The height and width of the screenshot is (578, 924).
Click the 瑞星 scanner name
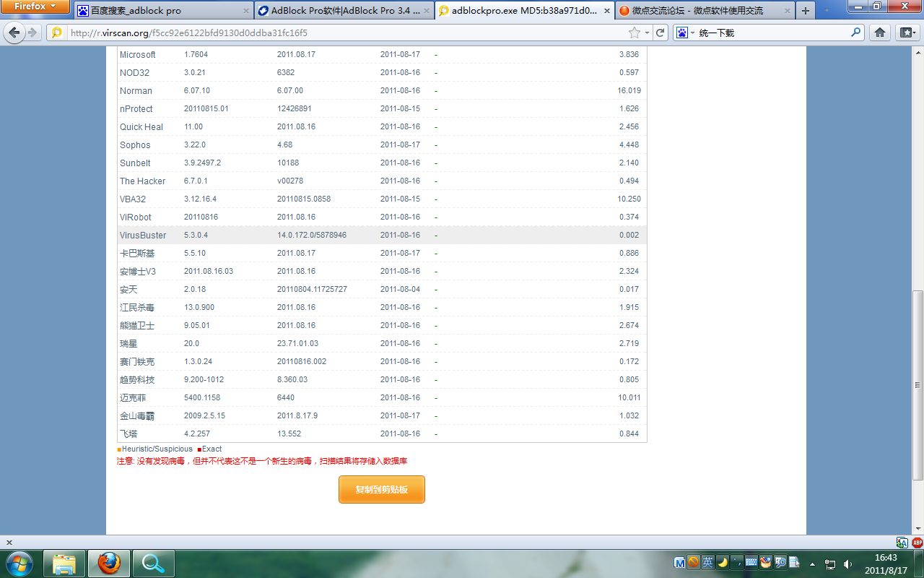pyautogui.click(x=128, y=344)
